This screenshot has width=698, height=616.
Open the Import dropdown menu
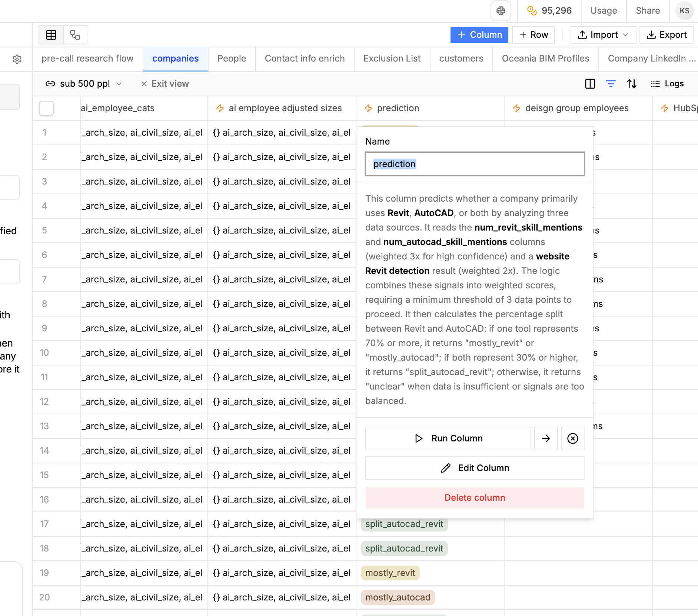603,34
